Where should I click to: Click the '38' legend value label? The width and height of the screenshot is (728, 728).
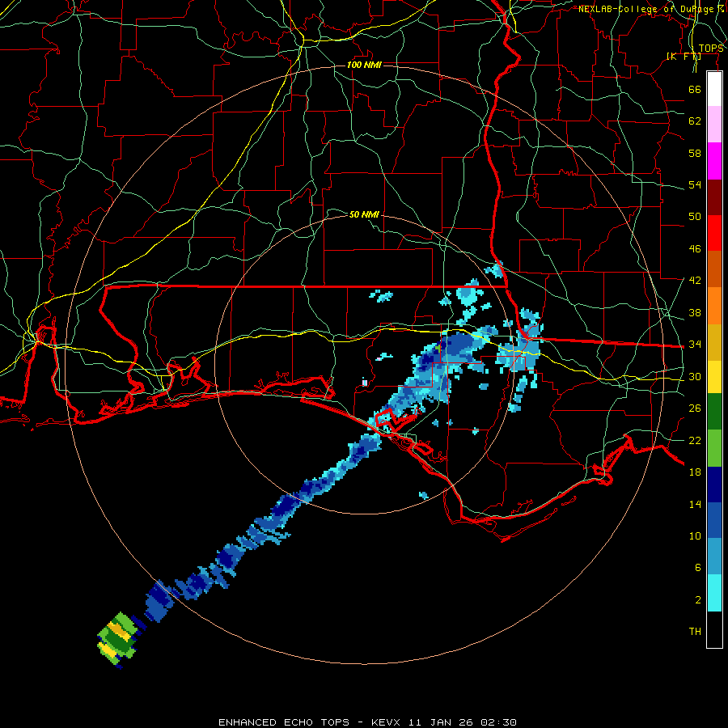click(695, 312)
